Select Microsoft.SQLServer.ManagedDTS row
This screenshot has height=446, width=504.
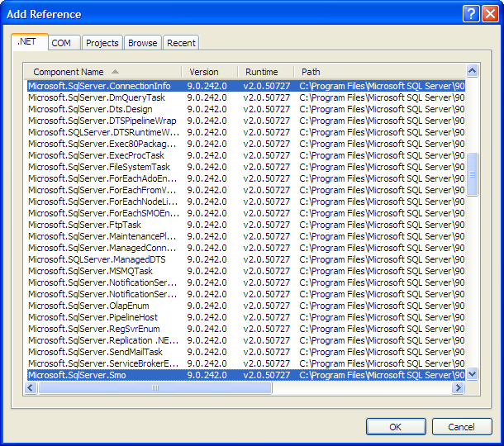[246, 259]
